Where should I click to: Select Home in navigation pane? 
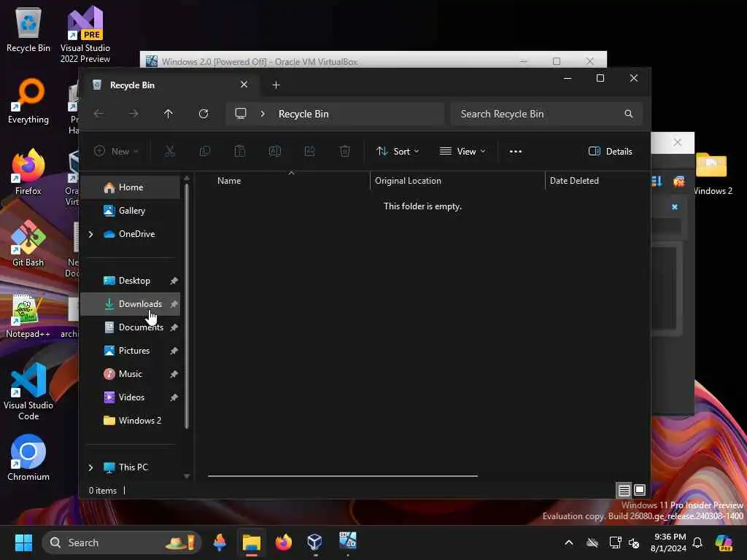[x=131, y=187]
